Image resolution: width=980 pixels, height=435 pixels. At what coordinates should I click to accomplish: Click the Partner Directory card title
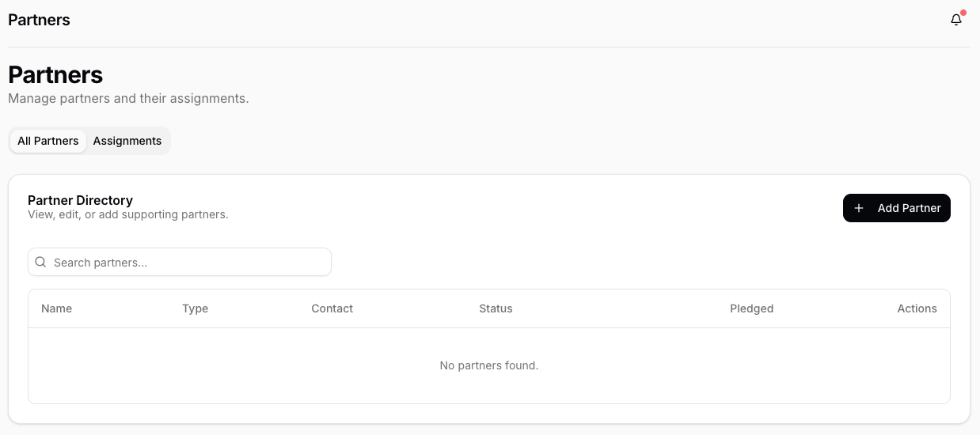(x=80, y=200)
